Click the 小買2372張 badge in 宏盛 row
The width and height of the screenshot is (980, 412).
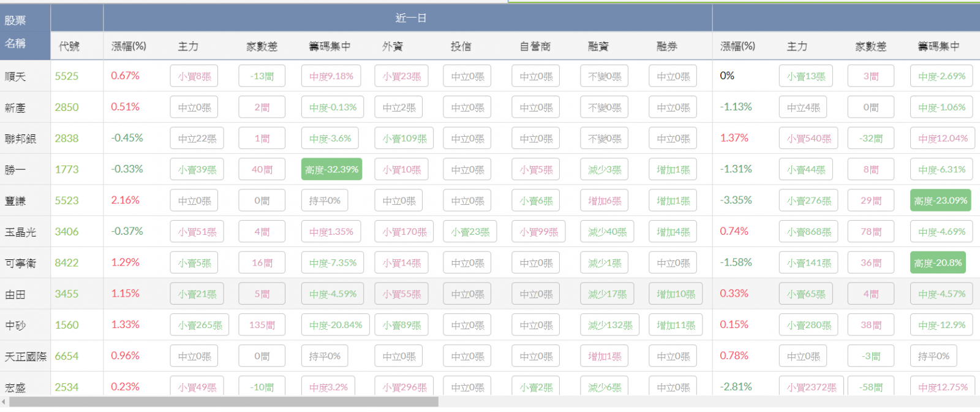(x=812, y=387)
